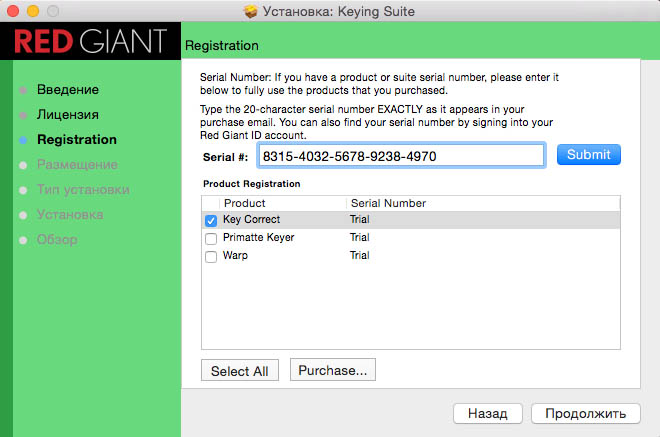The image size is (660, 437).
Task: Click the Serial Number column header
Action: tap(388, 203)
